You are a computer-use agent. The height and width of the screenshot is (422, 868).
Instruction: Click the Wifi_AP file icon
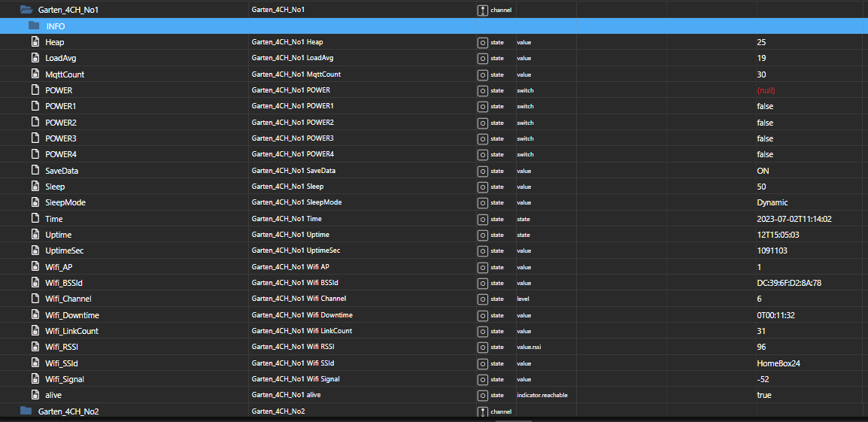(x=35, y=267)
